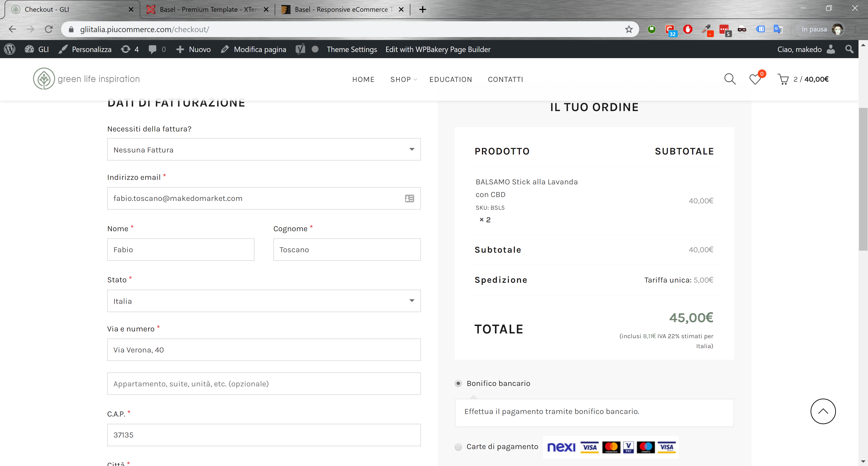The width and height of the screenshot is (868, 466).
Task: Click the Via e numero address field
Action: pos(264,350)
